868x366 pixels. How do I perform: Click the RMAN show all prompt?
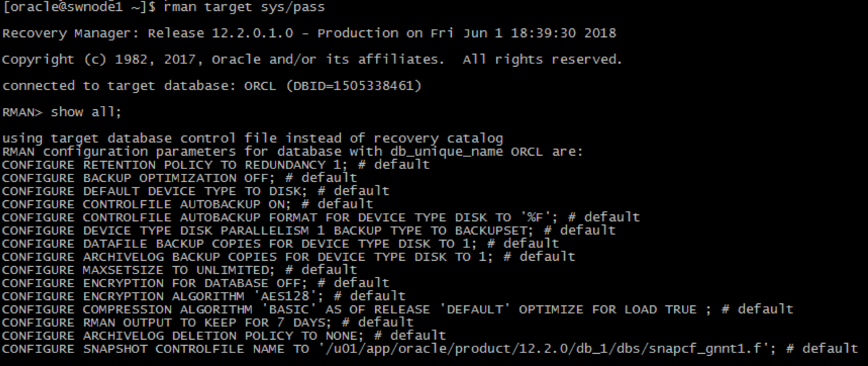62,112
